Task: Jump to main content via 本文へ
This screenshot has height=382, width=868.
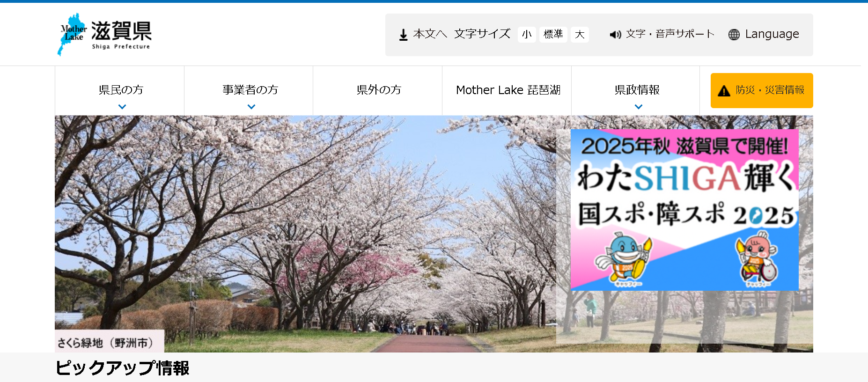Action: (430, 34)
